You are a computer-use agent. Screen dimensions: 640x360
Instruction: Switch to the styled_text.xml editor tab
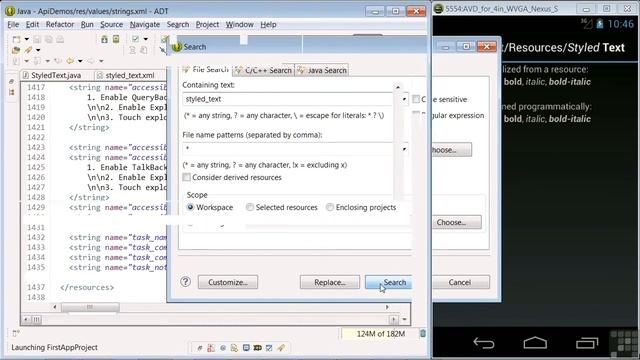[x=127, y=75]
